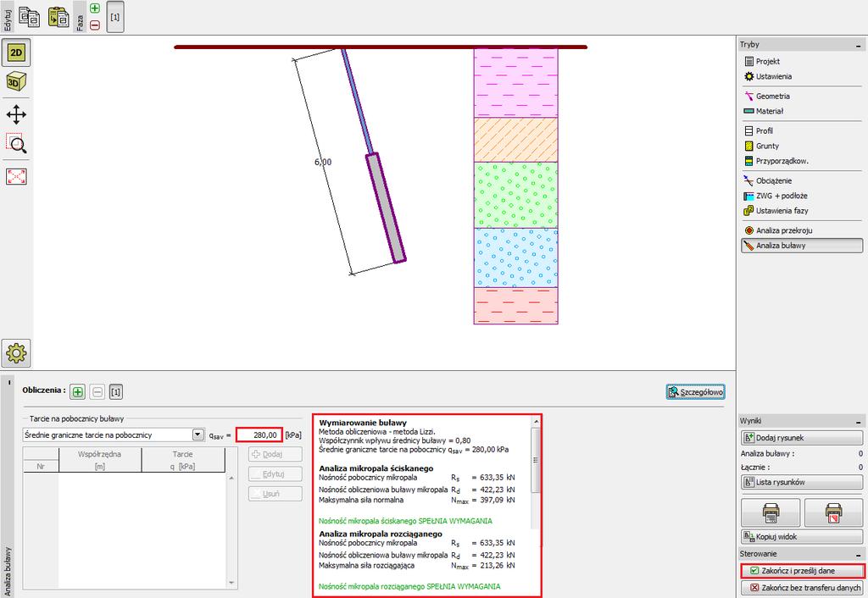Click the disabled Dodaj button in friction table
This screenshot has height=598, width=868.
pos(275,454)
